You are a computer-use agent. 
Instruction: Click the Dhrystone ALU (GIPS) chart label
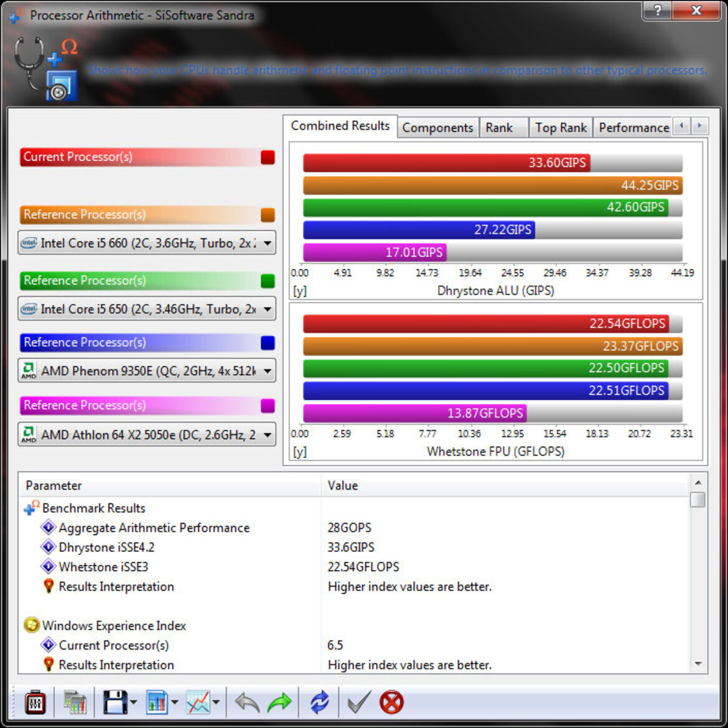(495, 291)
